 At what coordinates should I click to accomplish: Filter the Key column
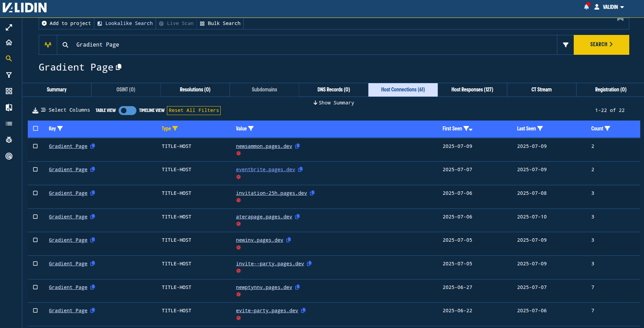tap(60, 129)
